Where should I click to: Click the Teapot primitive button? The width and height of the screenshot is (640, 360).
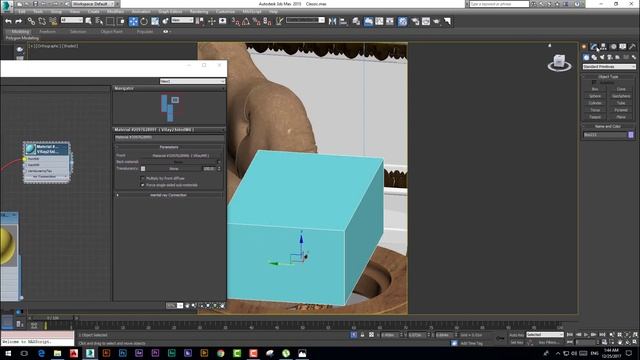coord(595,117)
